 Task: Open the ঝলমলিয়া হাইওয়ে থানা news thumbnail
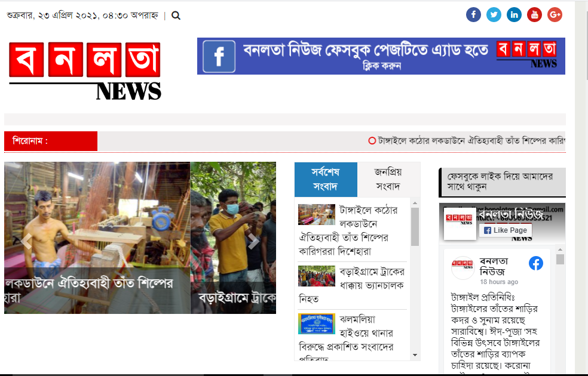tap(317, 324)
